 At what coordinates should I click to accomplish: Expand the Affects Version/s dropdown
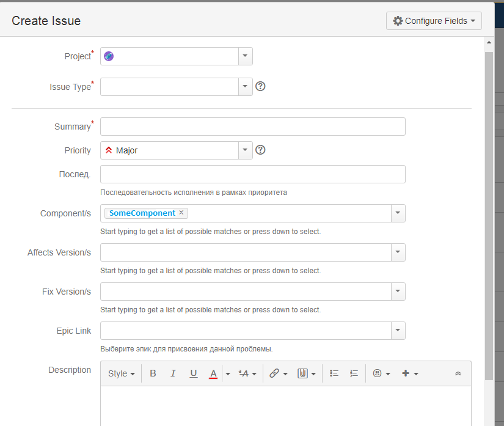[x=398, y=252]
